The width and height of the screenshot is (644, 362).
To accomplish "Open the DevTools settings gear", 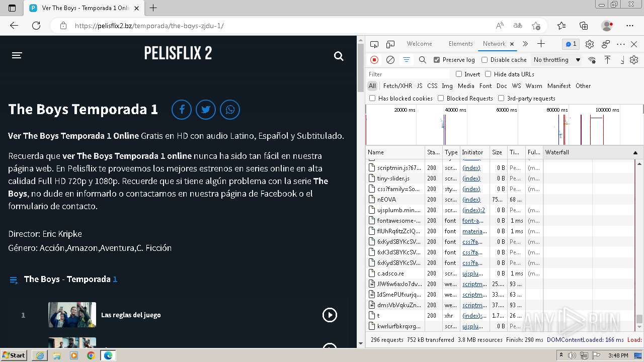I will pyautogui.click(x=590, y=44).
